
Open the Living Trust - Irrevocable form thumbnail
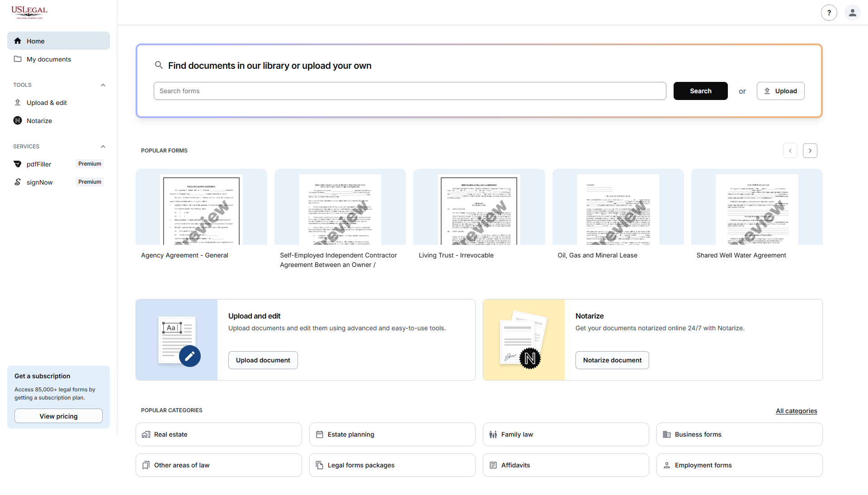tap(479, 209)
